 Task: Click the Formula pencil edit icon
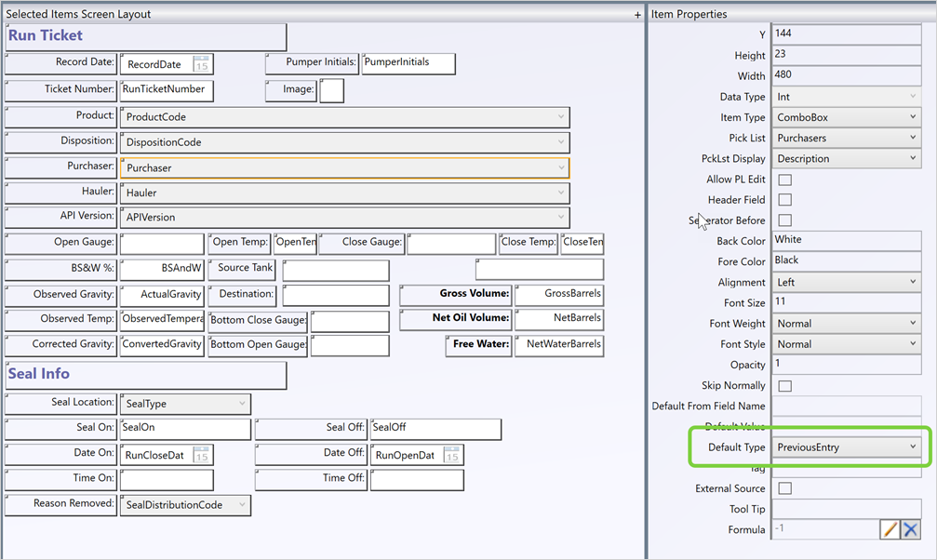pos(890,529)
